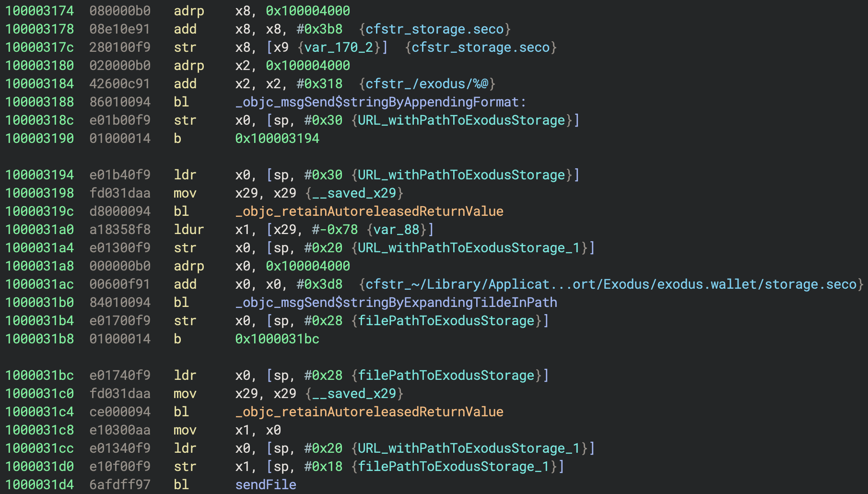Follow the sendFile function call
Image resolution: width=868 pixels, height=494 pixels.
click(266, 484)
